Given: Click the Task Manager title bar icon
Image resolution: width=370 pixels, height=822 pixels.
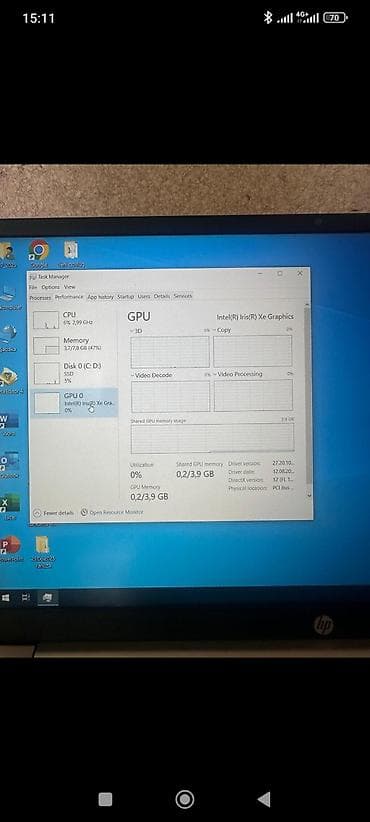Looking at the screenshot, I should point(32,277).
